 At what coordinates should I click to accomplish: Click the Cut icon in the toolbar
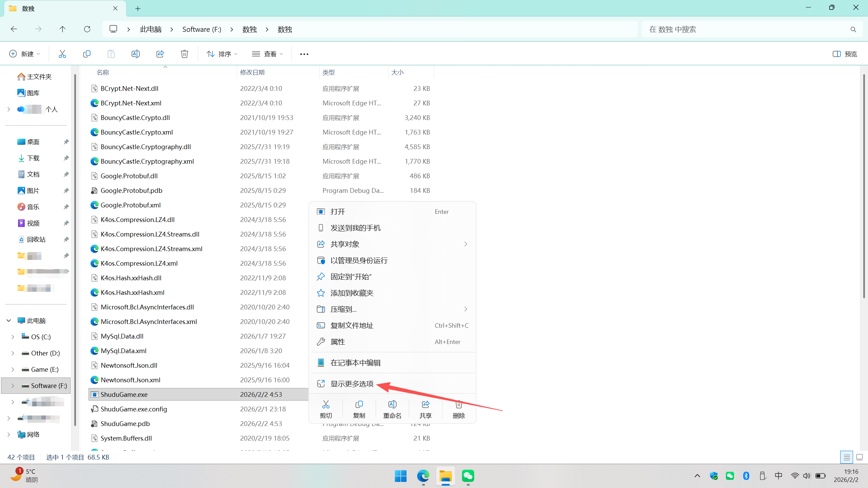tap(62, 54)
